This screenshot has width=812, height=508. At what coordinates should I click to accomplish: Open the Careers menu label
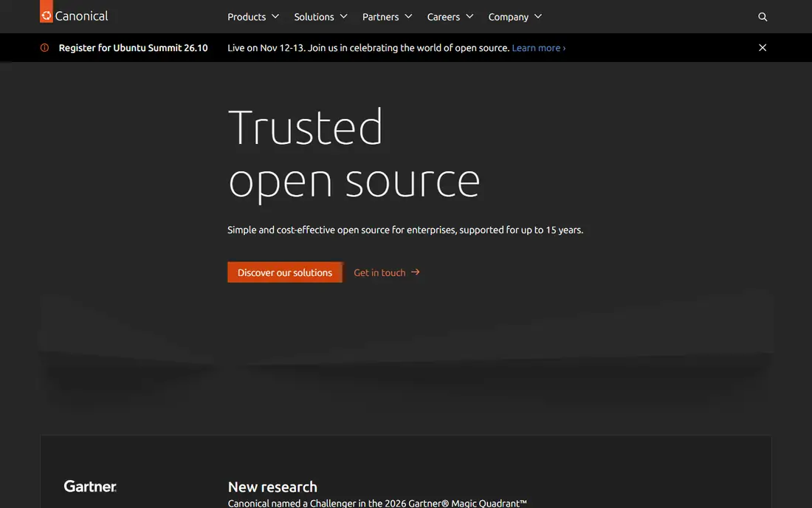coord(444,16)
